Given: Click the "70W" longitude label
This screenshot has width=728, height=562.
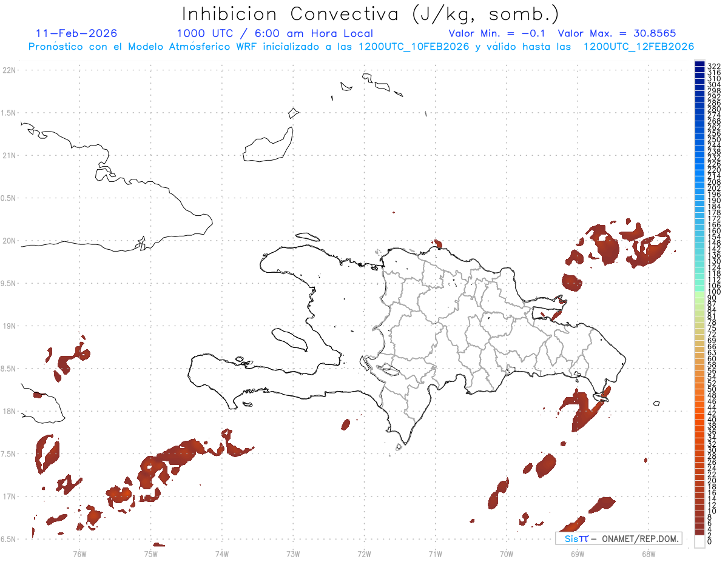Looking at the screenshot, I should tap(506, 553).
